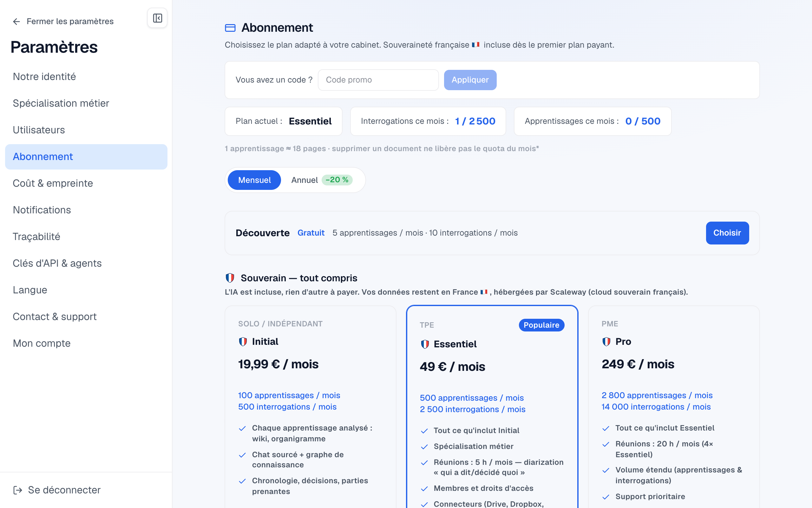Click the French flag icon in the subtitle
Screen dimensions: 812x508
(x=475, y=45)
